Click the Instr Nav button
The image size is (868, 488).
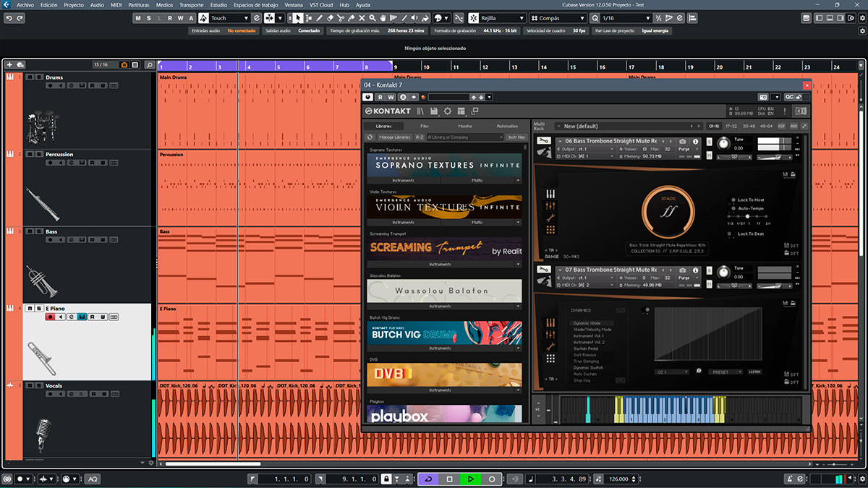click(516, 137)
